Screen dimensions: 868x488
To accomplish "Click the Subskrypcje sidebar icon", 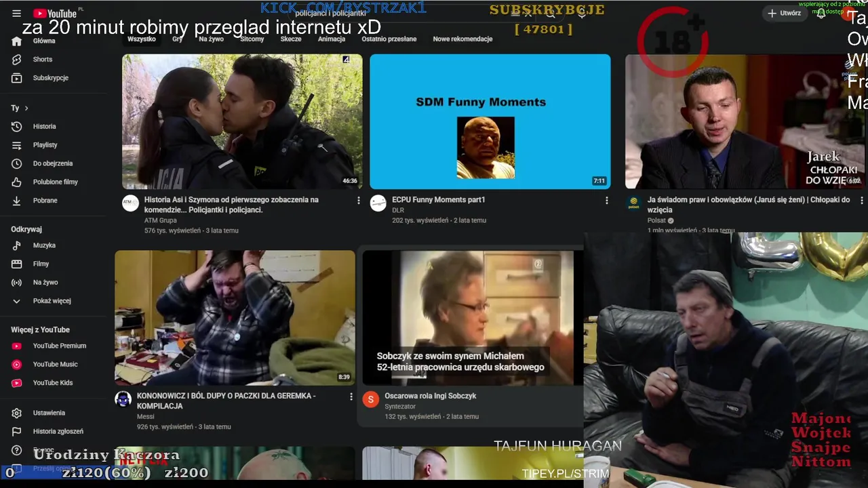I will 17,78.
